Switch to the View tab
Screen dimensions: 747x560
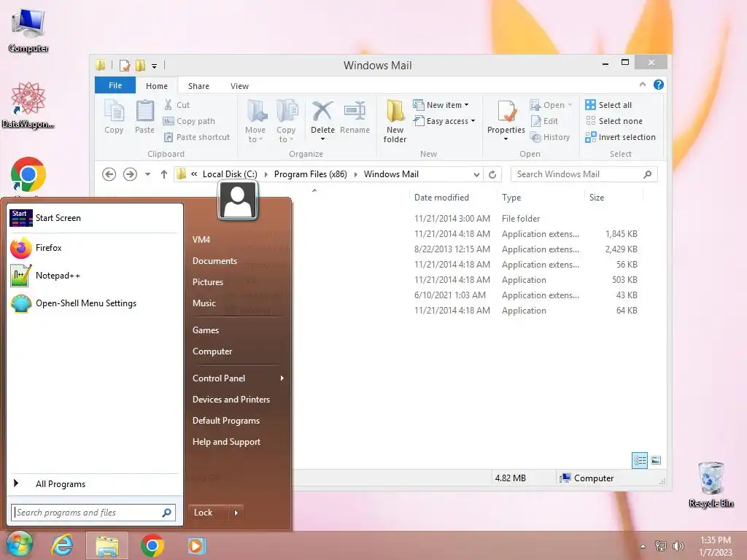pyautogui.click(x=239, y=86)
